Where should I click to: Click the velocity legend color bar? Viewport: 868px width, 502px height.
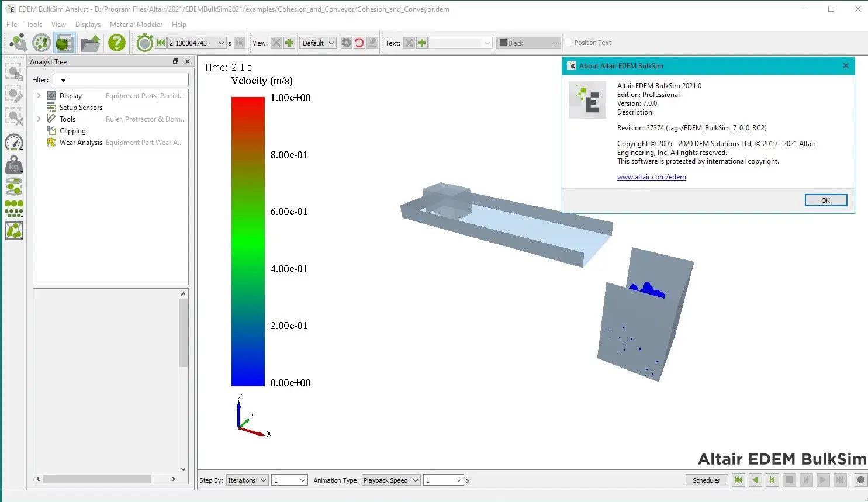248,241
